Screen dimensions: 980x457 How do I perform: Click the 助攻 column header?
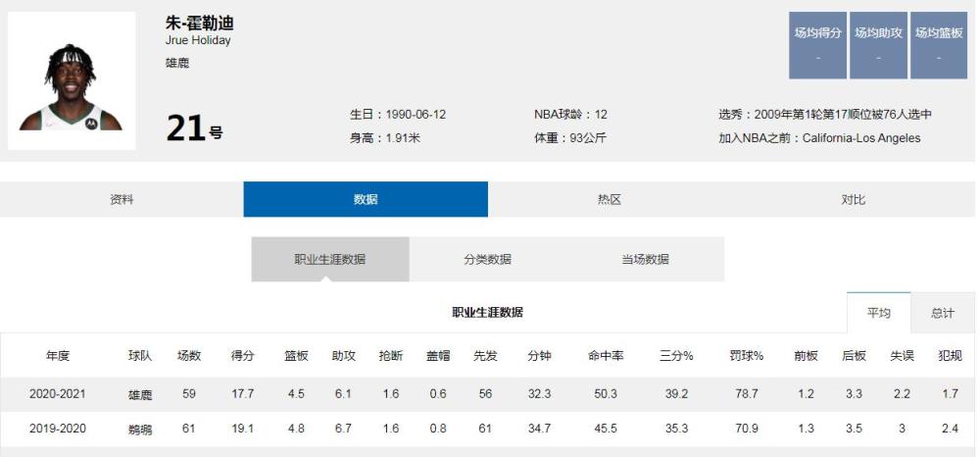click(x=344, y=356)
